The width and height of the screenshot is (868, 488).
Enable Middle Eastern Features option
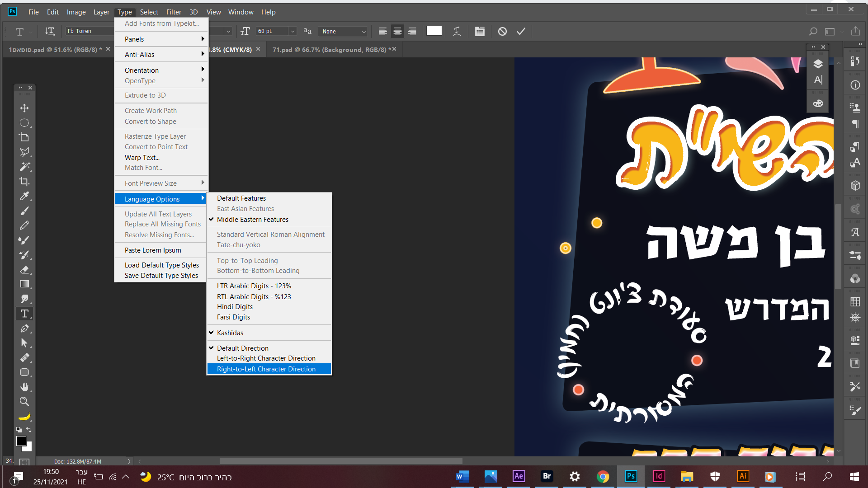tap(252, 220)
